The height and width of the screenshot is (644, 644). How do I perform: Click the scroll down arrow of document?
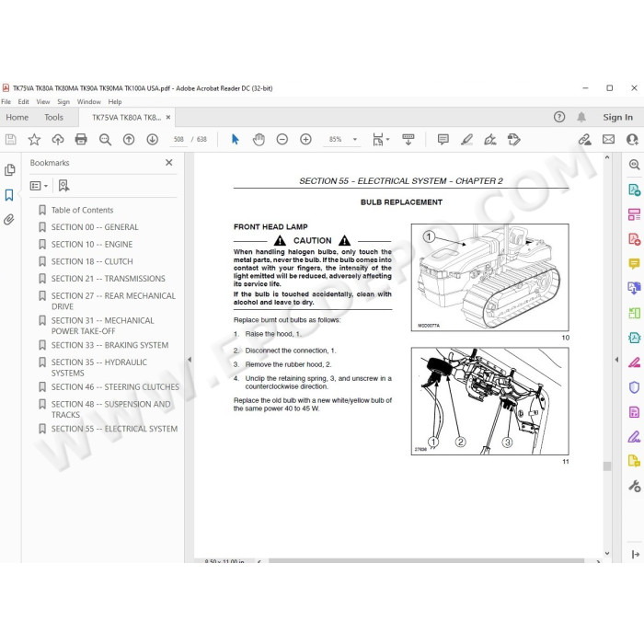(607, 554)
